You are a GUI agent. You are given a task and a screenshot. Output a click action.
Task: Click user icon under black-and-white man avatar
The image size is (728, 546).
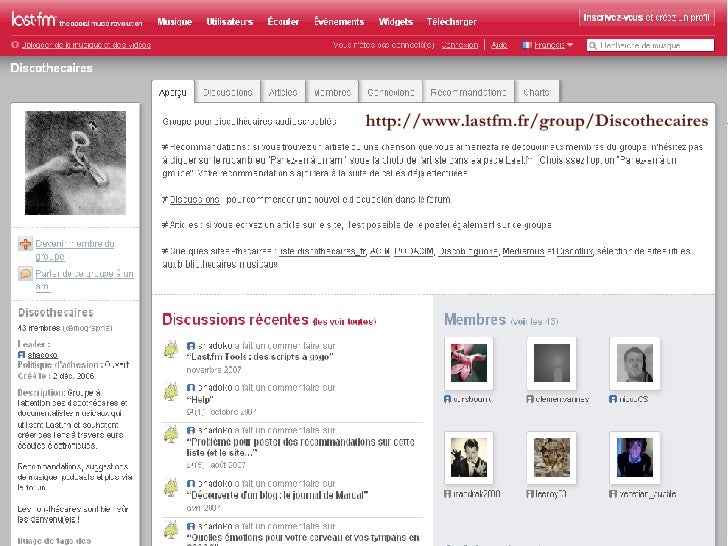[448, 494]
